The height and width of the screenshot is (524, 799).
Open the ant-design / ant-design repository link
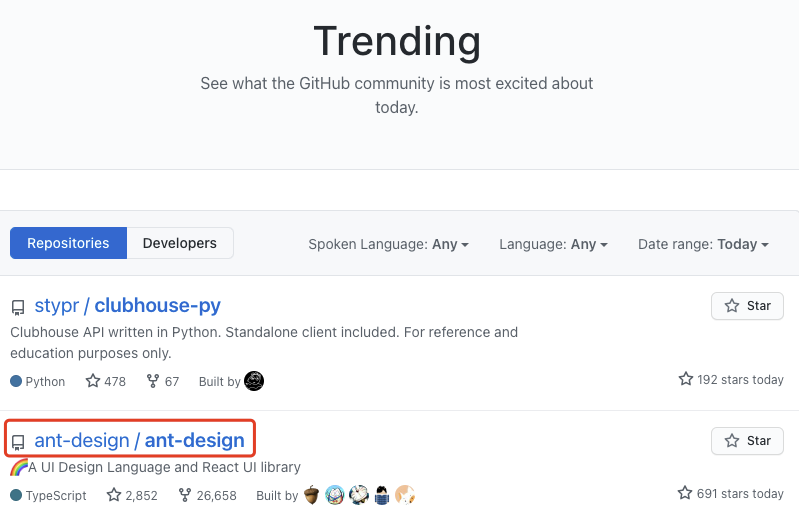(x=140, y=440)
